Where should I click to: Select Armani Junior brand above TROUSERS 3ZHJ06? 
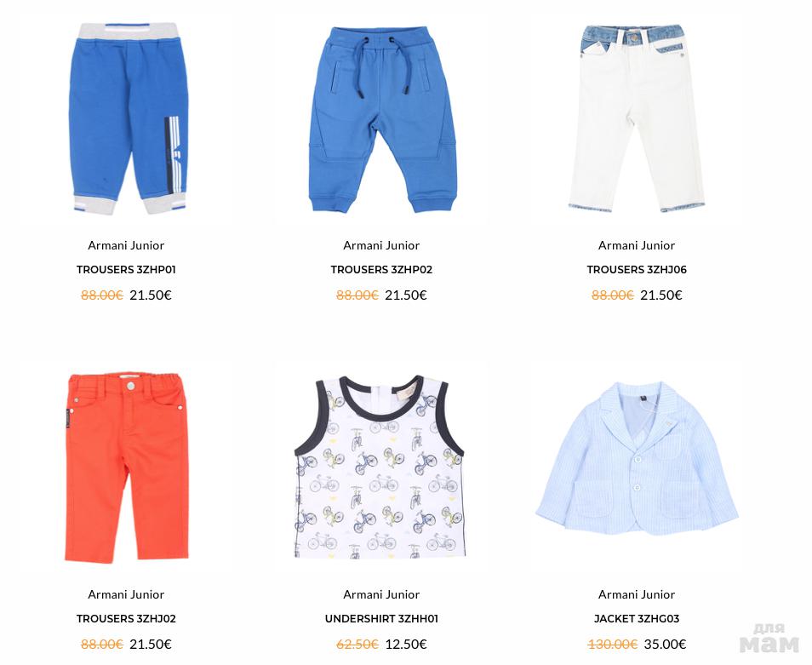coord(637,245)
